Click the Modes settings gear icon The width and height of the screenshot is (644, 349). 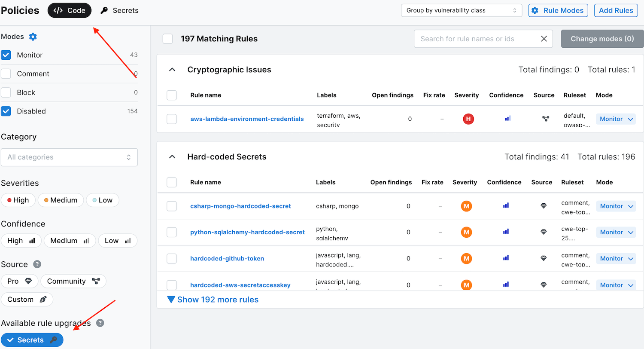[33, 37]
